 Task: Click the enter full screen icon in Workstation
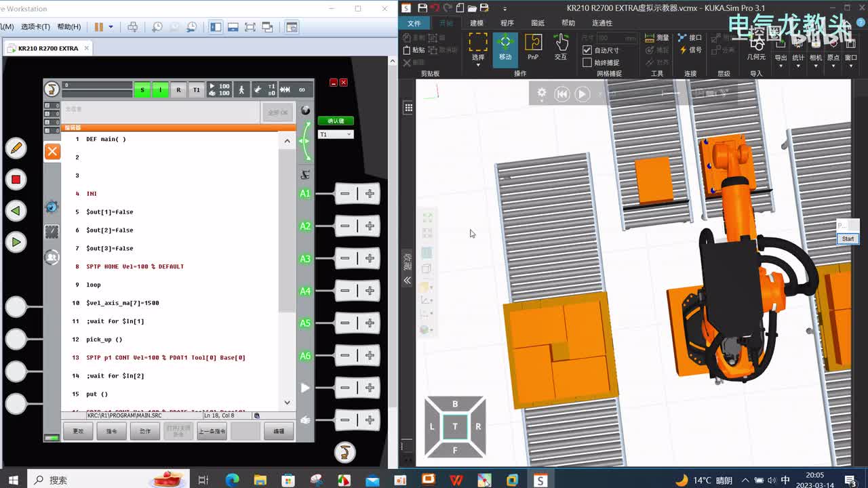click(x=250, y=27)
